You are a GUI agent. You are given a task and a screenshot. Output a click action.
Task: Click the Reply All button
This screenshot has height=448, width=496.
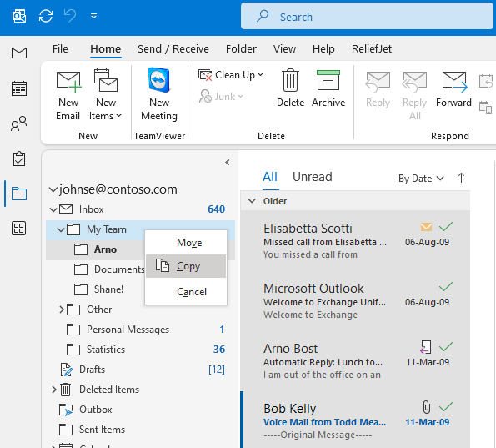[x=414, y=95]
